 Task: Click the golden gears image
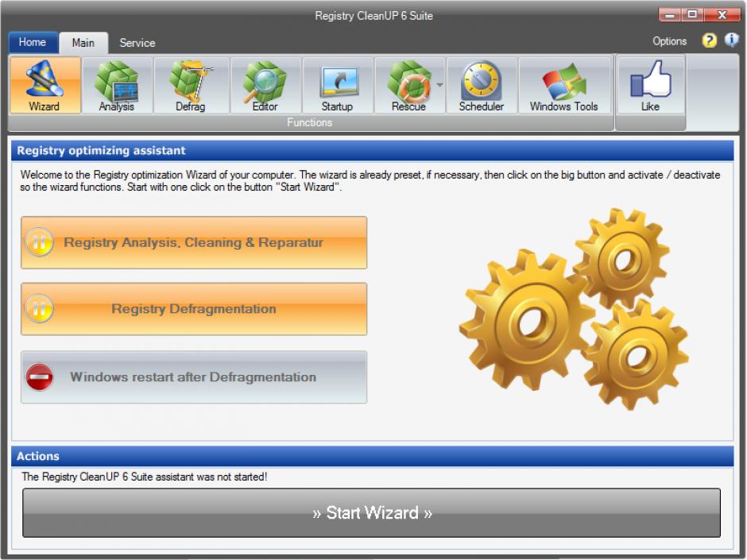574,308
